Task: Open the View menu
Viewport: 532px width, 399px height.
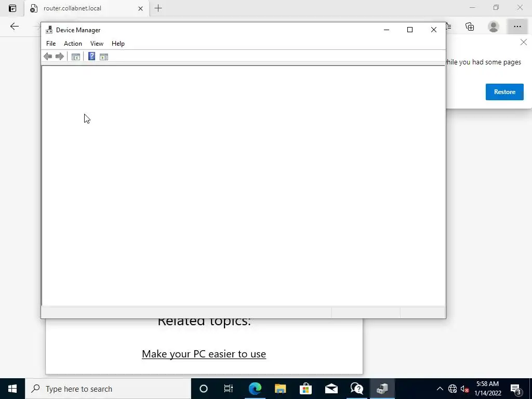Action: tap(97, 44)
